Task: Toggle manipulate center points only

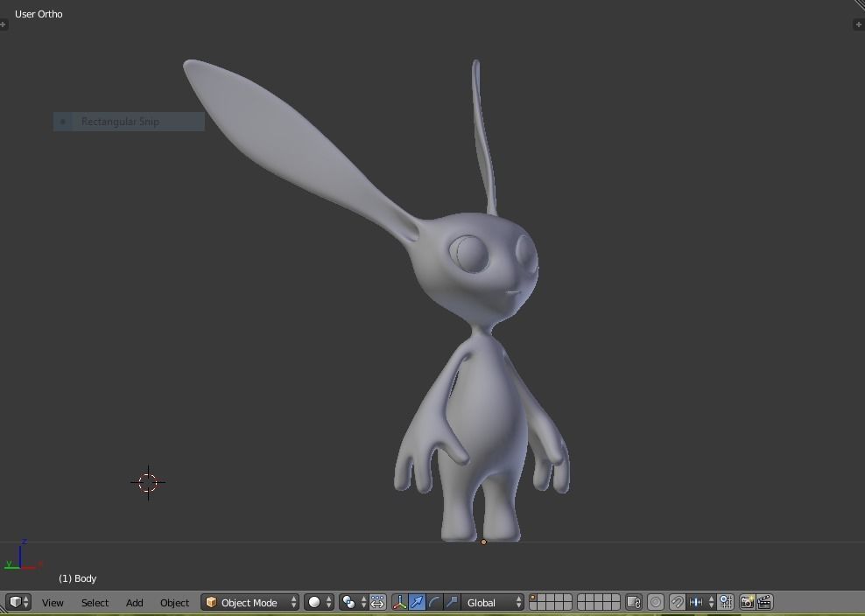Action: click(x=377, y=602)
